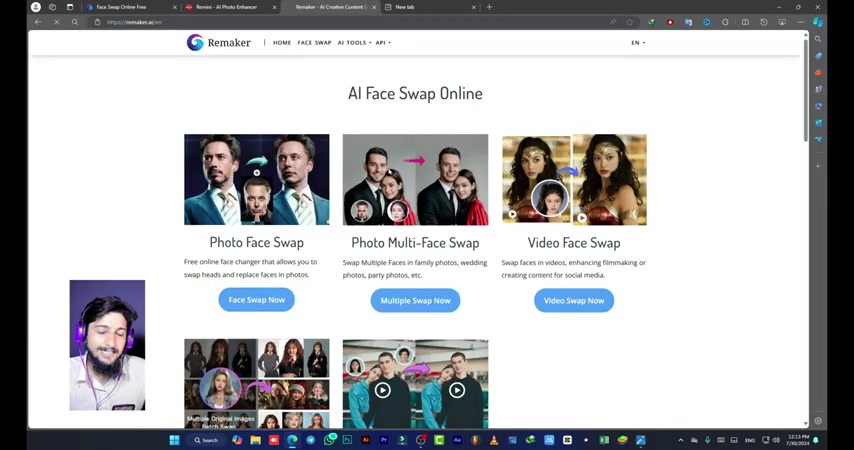Open the Photo Multi-Face Swap thumbnail image

click(x=416, y=179)
